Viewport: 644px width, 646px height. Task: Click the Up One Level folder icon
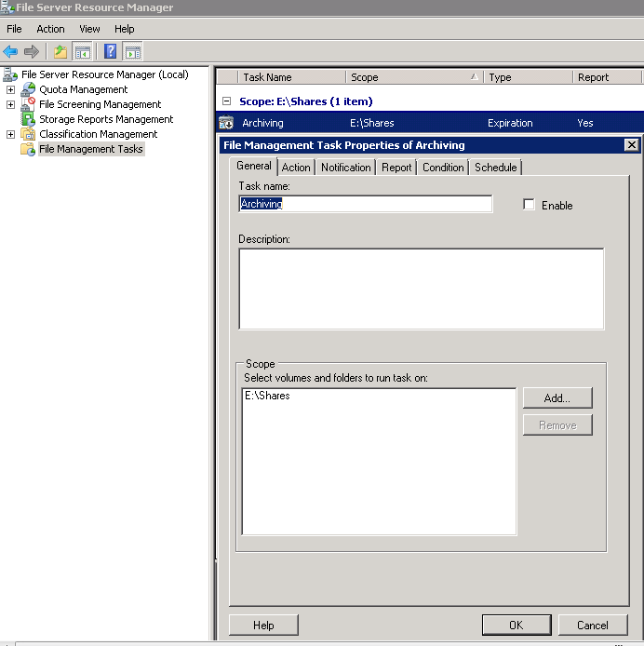click(60, 51)
